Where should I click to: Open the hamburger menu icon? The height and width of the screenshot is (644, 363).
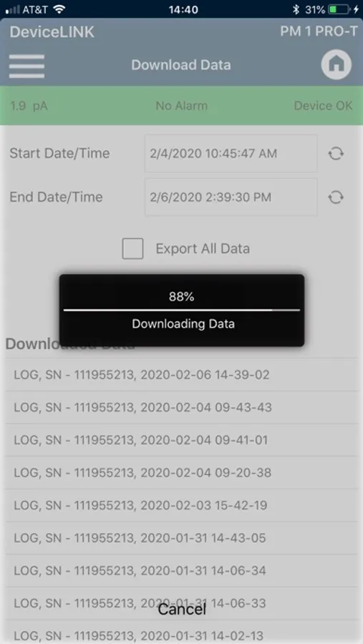[x=26, y=66]
